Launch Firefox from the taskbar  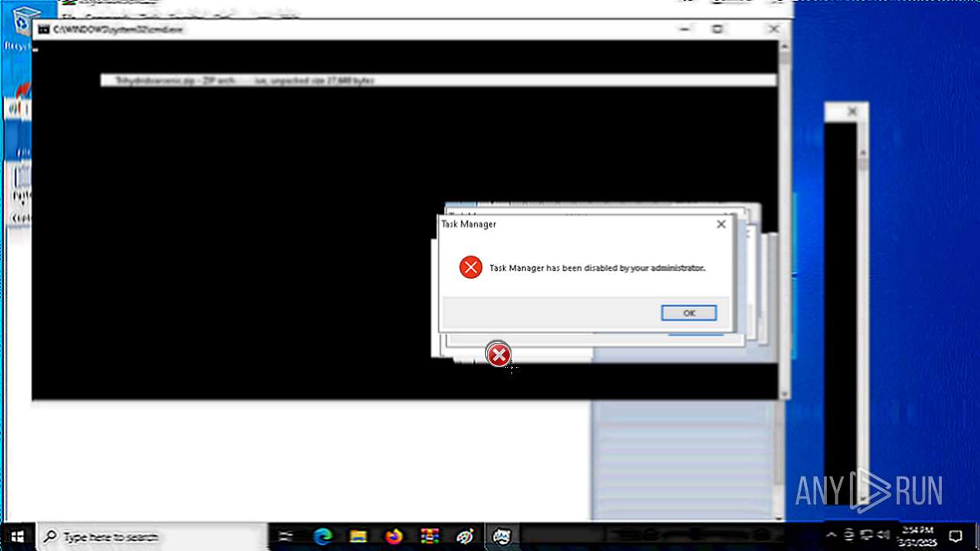(x=394, y=536)
